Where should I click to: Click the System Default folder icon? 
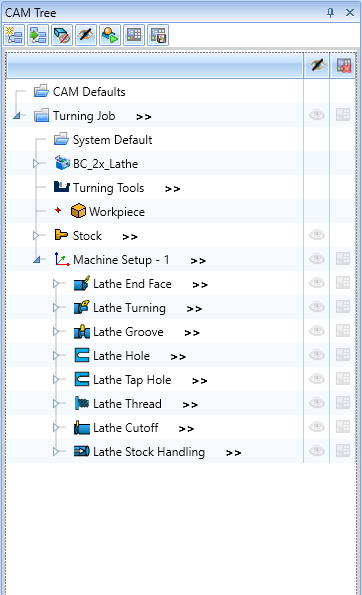61,139
